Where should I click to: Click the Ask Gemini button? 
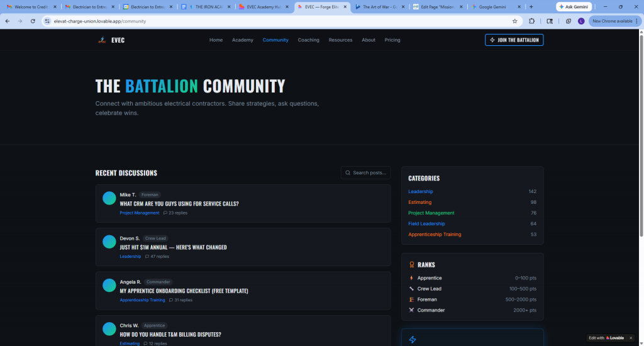pos(574,7)
